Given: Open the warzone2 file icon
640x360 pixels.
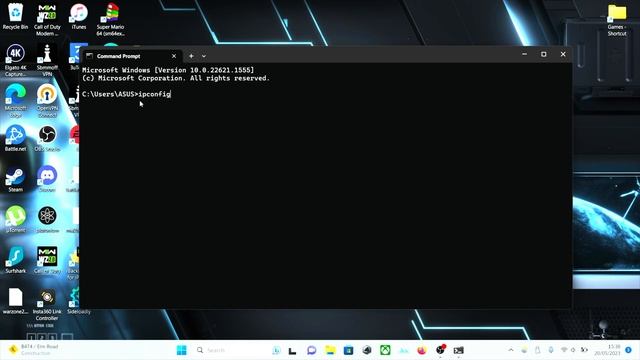Looking at the screenshot, I should pos(16,301).
